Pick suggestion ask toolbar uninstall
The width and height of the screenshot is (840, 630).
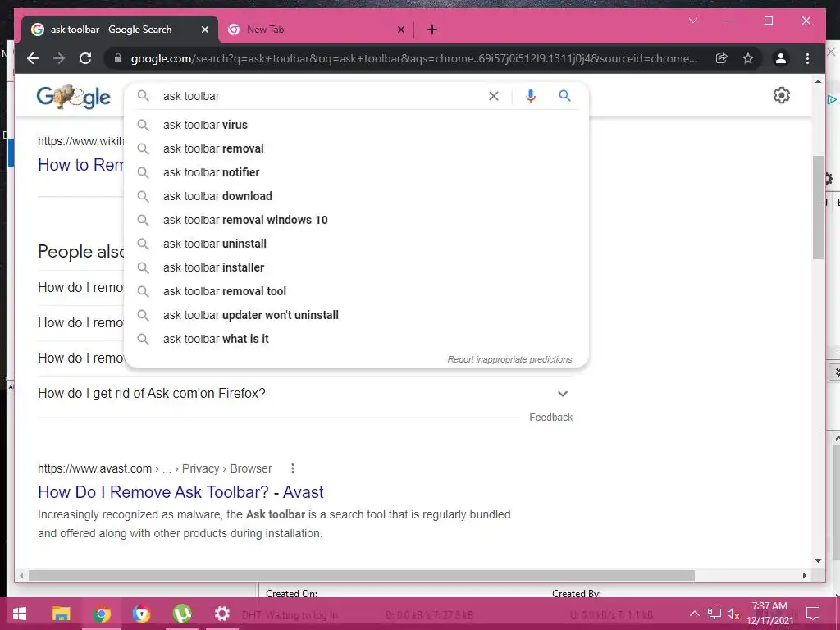click(x=356, y=244)
